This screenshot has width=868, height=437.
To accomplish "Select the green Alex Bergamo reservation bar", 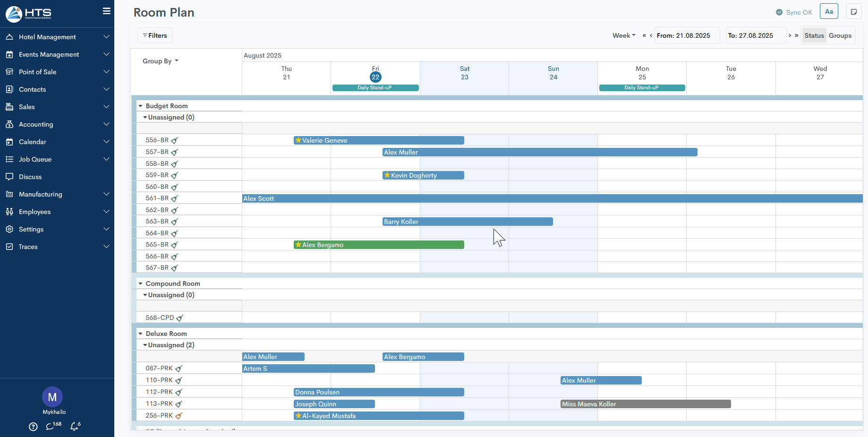I will point(379,245).
